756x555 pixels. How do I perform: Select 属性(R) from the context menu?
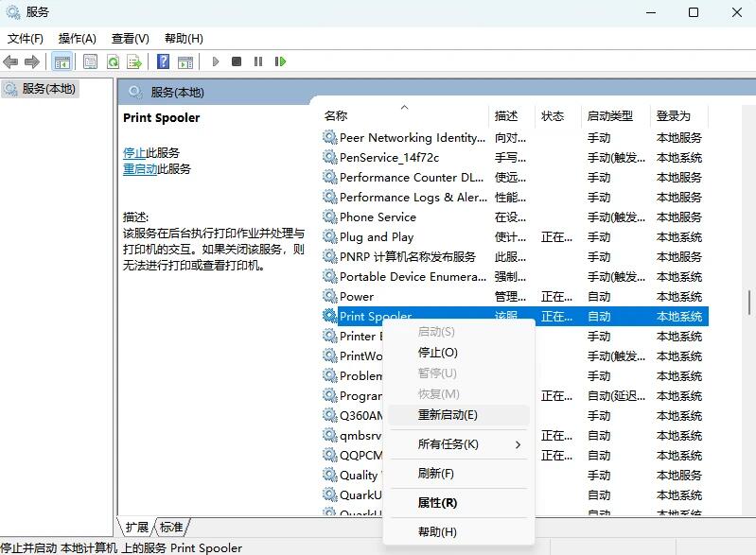tap(437, 503)
